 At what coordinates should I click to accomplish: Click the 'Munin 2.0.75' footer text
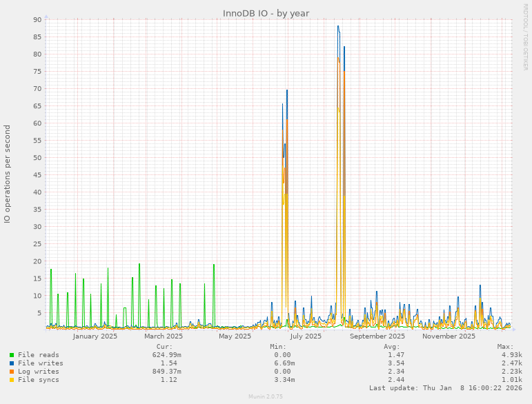click(x=266, y=396)
